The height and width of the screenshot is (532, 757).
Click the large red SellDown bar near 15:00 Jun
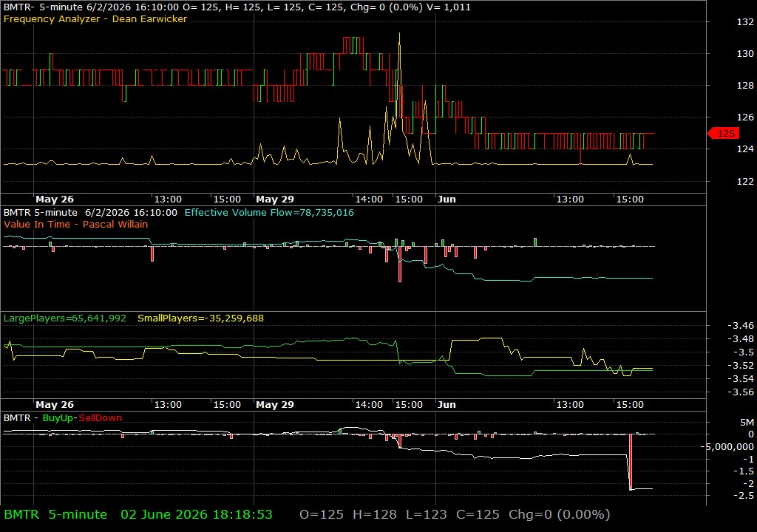[x=631, y=462]
